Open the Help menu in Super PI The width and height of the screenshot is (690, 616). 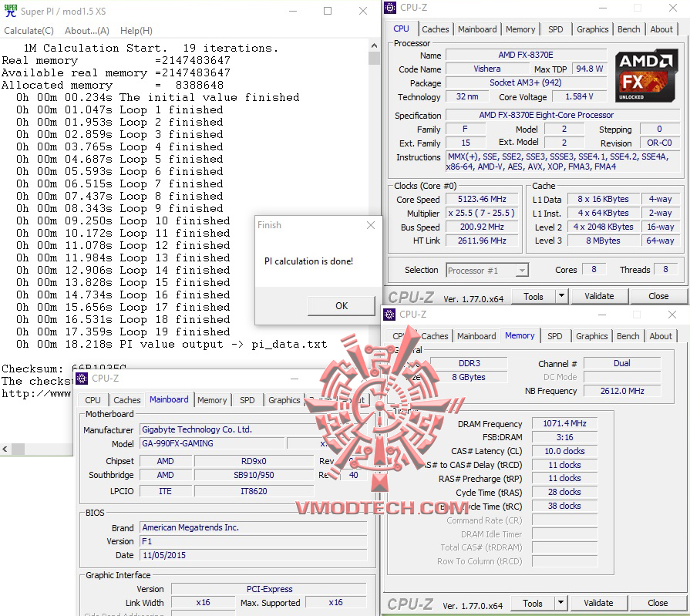click(x=136, y=30)
